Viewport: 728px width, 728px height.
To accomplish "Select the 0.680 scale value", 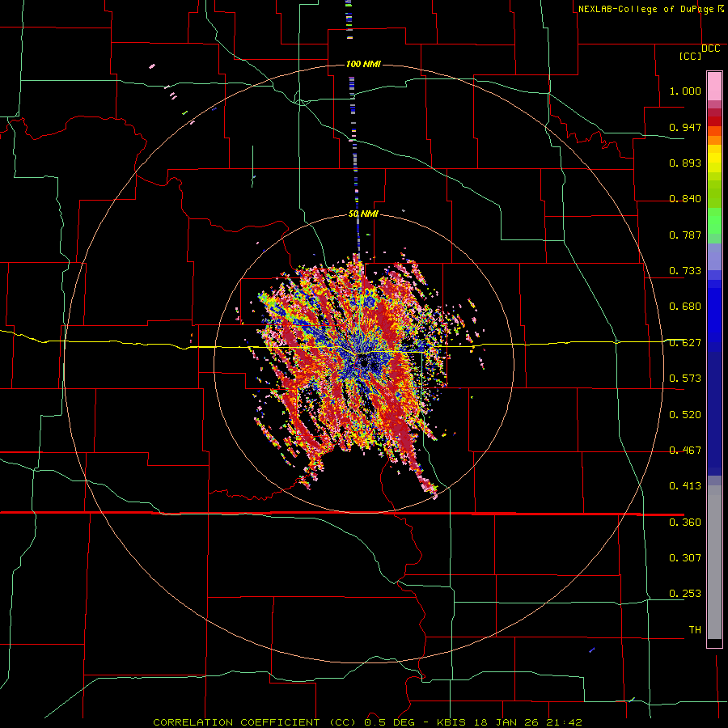I will (x=685, y=307).
